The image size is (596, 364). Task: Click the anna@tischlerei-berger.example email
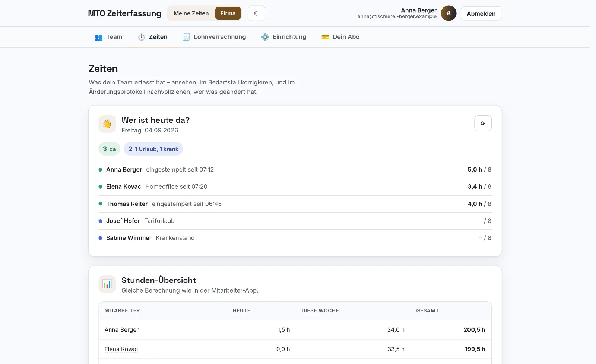(397, 17)
